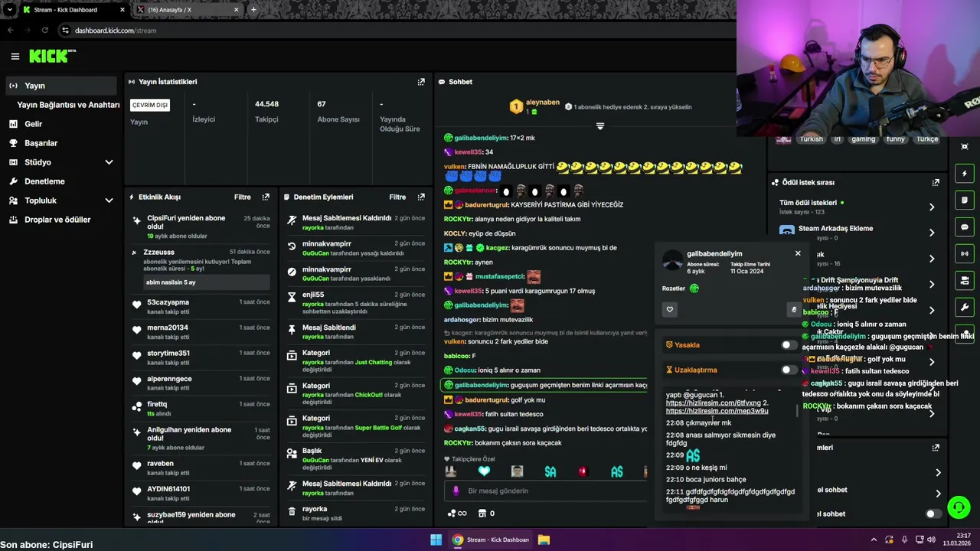The height and width of the screenshot is (551, 980).
Task: Click scrollbar in user card message history
Action: (x=798, y=411)
